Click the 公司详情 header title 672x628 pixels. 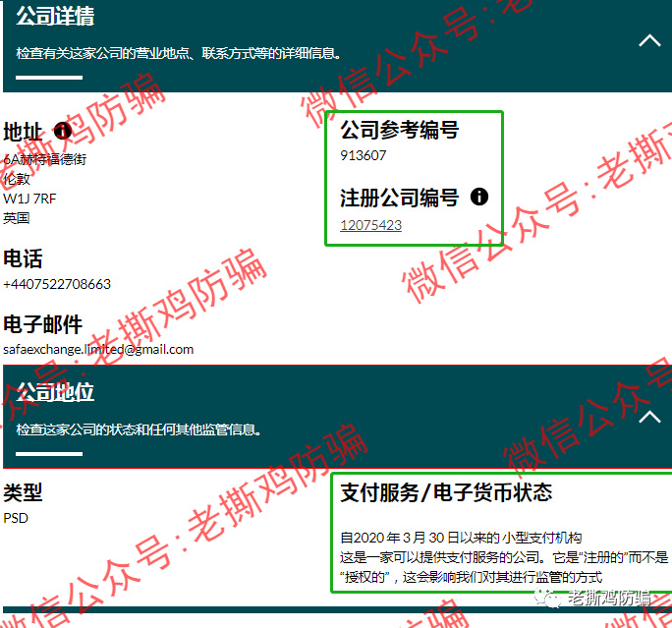[55, 17]
